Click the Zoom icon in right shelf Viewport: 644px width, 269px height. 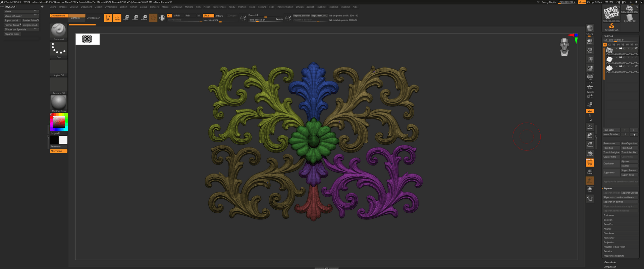point(590,50)
